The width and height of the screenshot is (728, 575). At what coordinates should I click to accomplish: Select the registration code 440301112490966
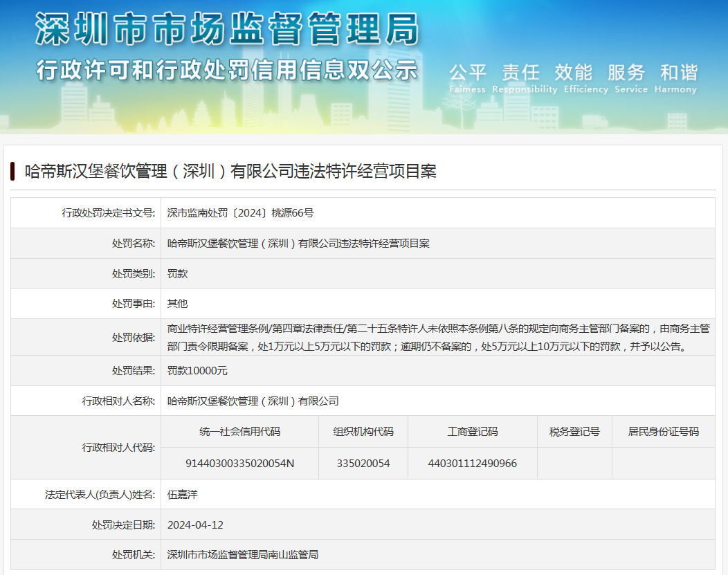(x=473, y=463)
